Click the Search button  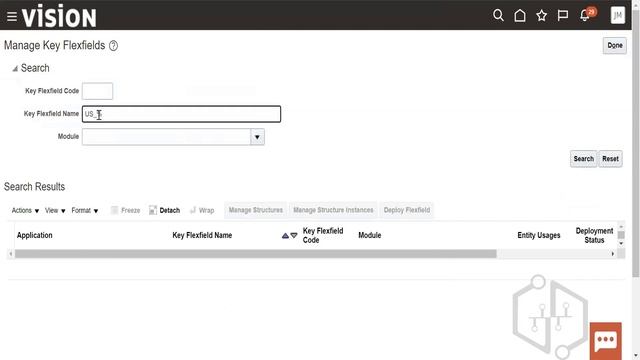tap(583, 159)
